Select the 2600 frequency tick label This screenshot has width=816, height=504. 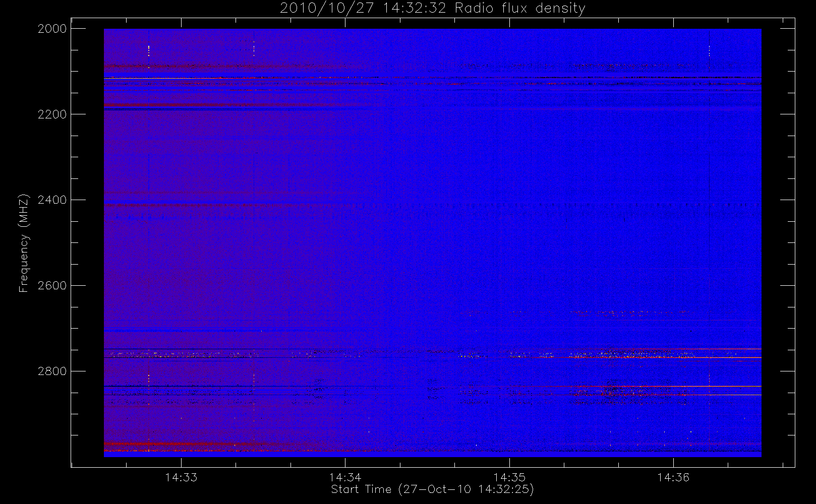pos(52,286)
